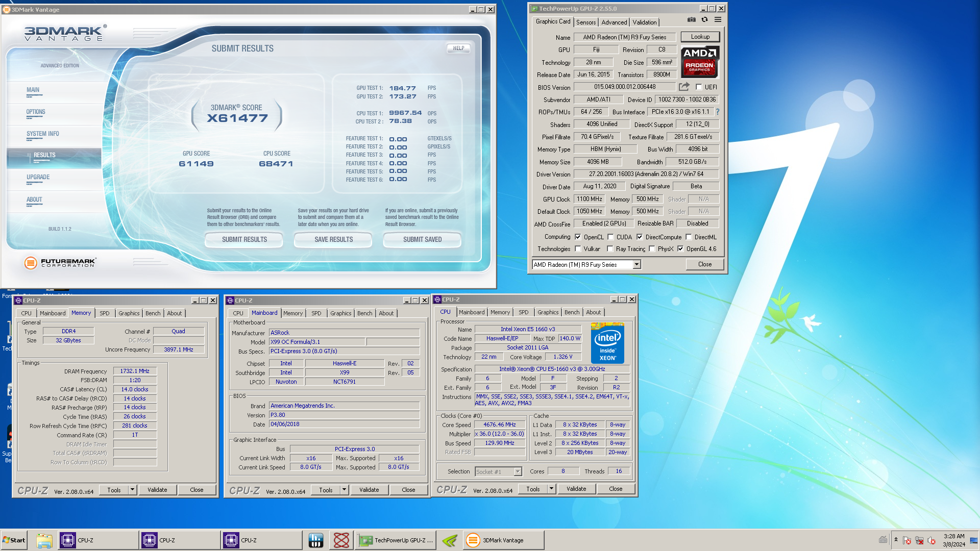Open Bench tab in the CPU tab CPU-Z window

572,312
